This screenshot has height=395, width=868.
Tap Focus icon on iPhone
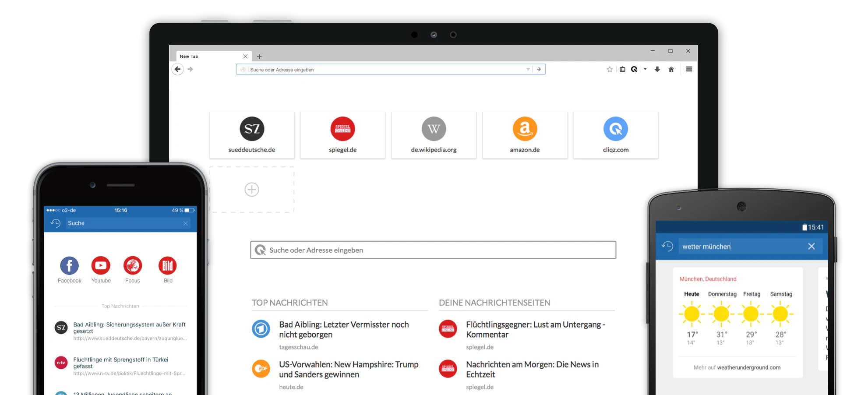point(133,265)
